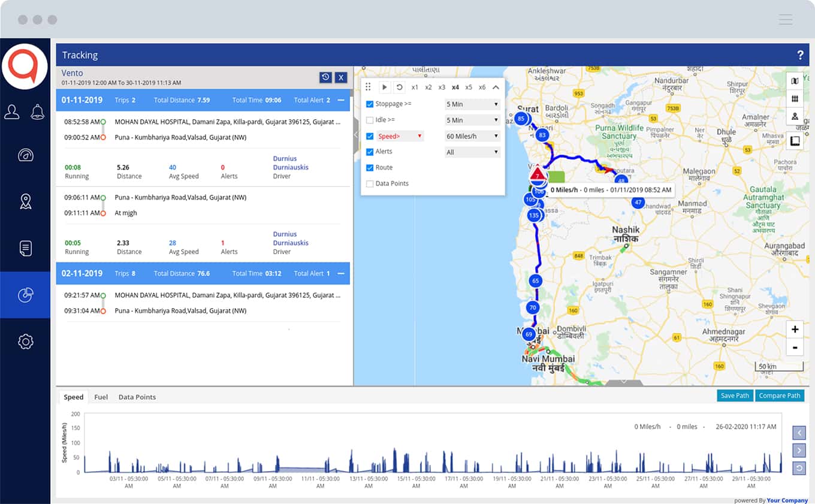Click the bell notifications icon in sidebar
This screenshot has height=504, width=815.
coord(37,112)
